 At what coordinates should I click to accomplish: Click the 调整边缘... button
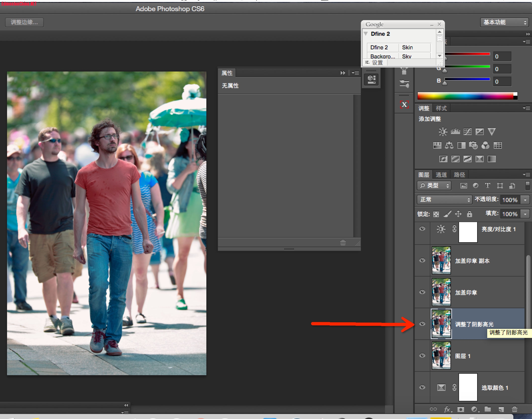click(24, 22)
